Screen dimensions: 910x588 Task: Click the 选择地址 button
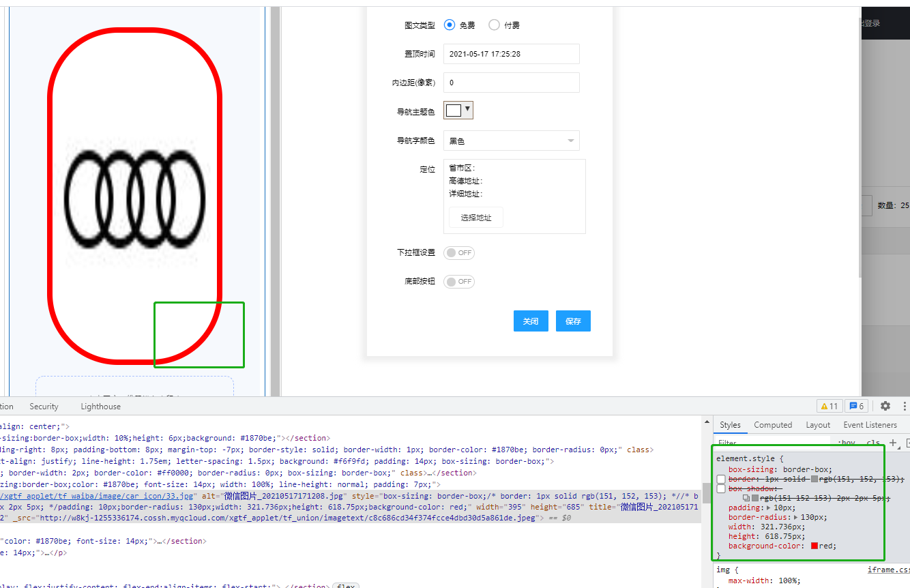point(476,218)
